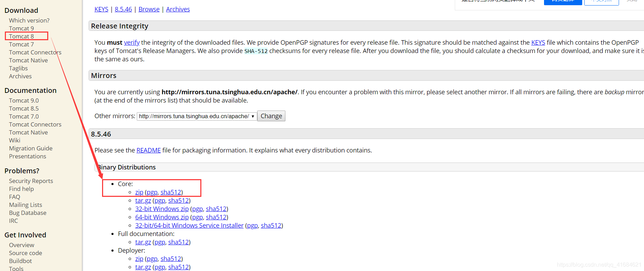
Task: Open the Tools link
Action: pyautogui.click(x=16, y=268)
